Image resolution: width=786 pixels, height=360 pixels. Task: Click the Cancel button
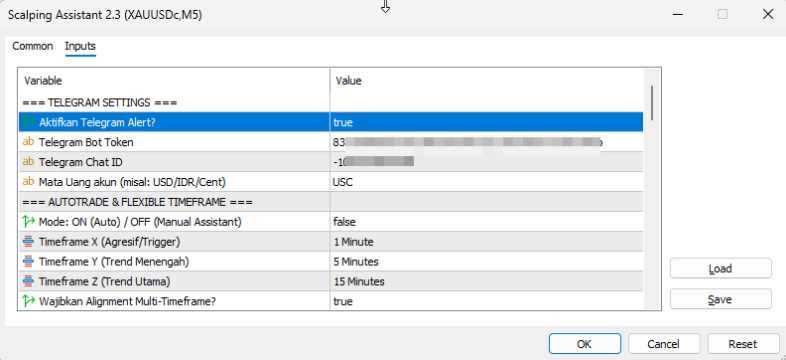pyautogui.click(x=664, y=344)
